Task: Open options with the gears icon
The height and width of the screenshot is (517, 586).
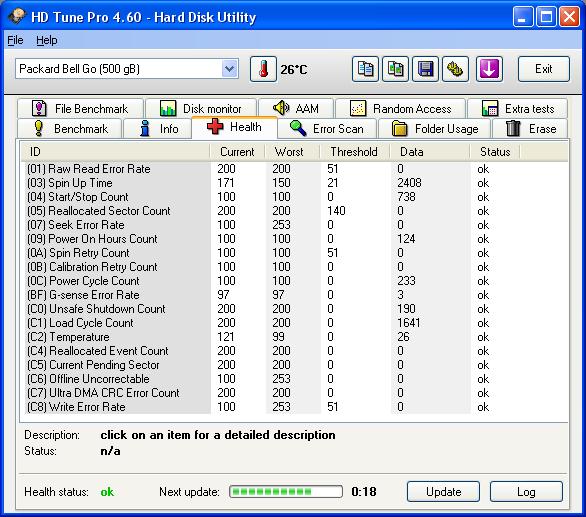Action: [x=455, y=69]
